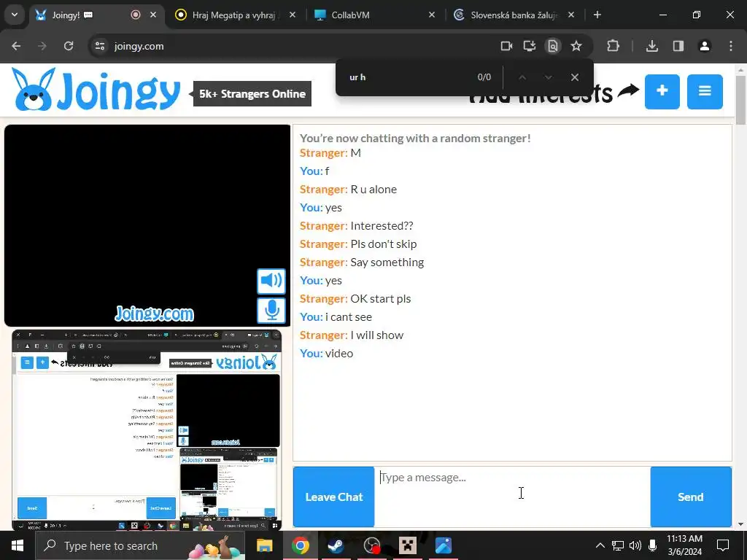
Task: Toggle your microphone on Joingy video
Action: [271, 311]
